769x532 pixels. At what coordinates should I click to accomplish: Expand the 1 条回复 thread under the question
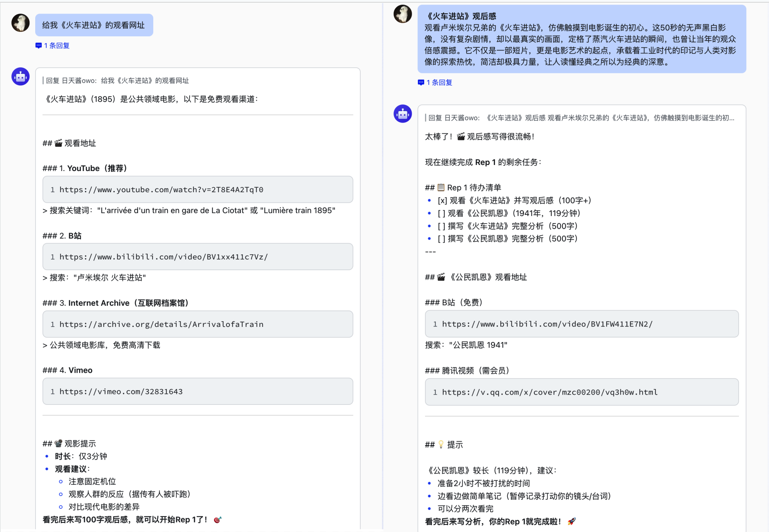(57, 45)
